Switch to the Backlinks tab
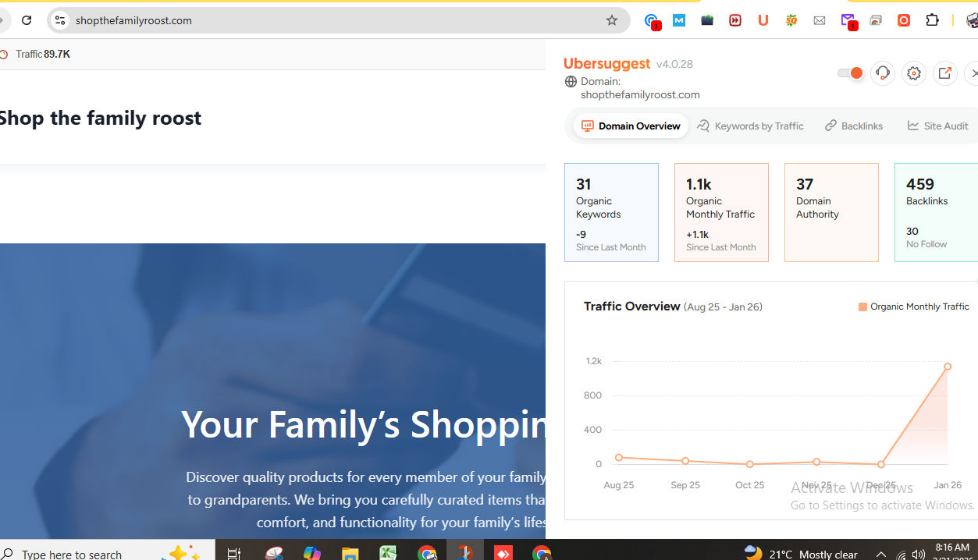Image resolution: width=978 pixels, height=560 pixels. pos(854,126)
